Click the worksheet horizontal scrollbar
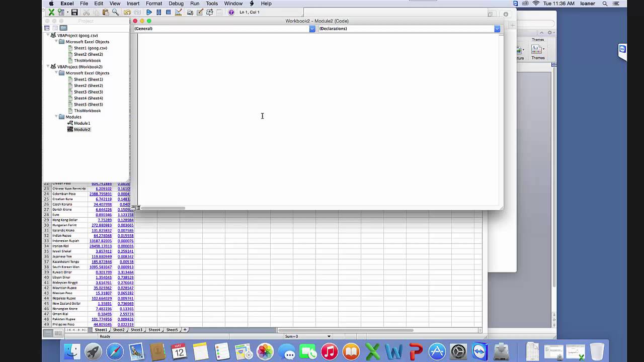The height and width of the screenshot is (362, 644). click(345, 330)
